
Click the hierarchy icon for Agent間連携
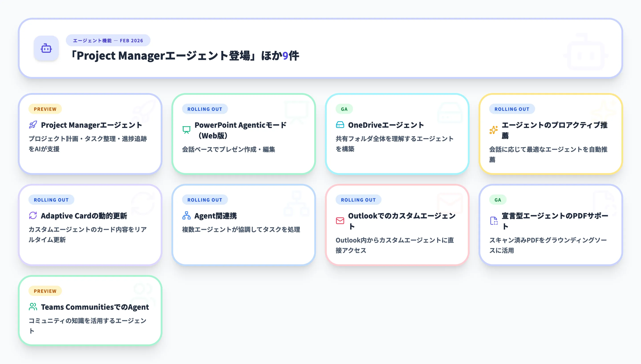(x=186, y=215)
